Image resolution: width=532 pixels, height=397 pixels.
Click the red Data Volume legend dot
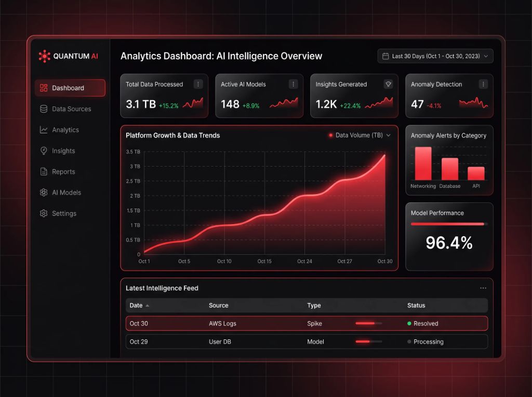330,135
